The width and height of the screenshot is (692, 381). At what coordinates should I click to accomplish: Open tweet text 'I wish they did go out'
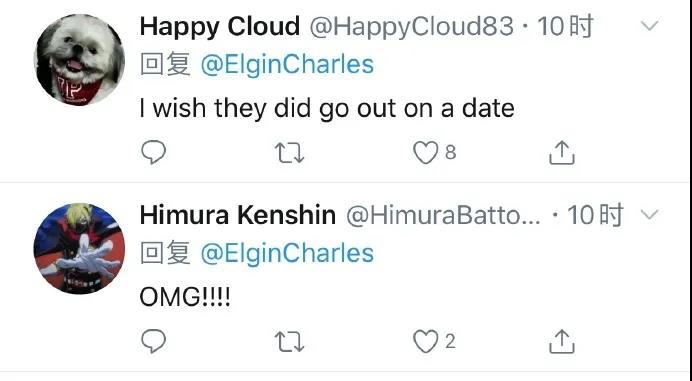(267, 109)
